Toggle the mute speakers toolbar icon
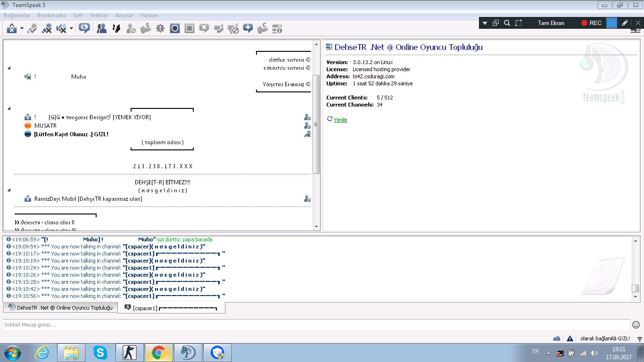Viewport: 644px width, 362px height. point(61,29)
